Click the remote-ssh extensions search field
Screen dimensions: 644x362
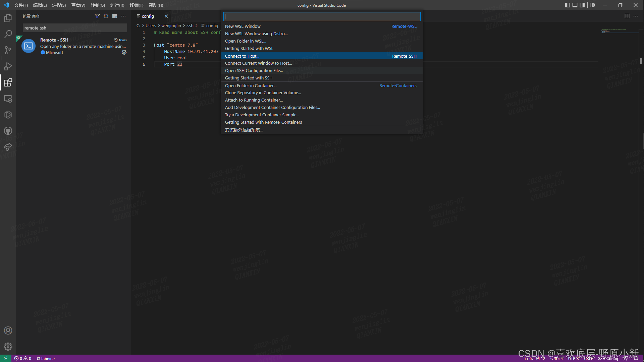coord(75,28)
